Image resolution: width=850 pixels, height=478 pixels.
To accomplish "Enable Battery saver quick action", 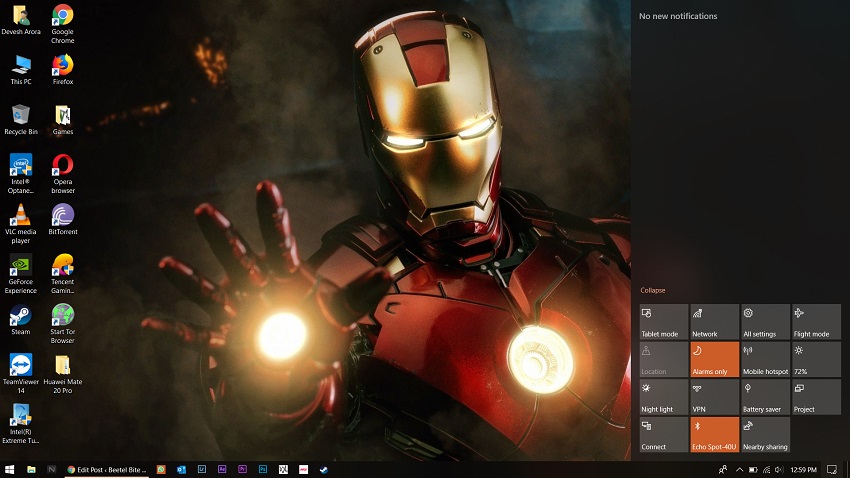I will (766, 397).
